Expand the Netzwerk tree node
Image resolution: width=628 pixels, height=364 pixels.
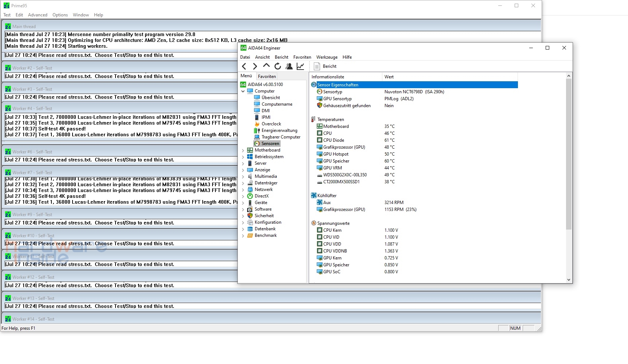[243, 189]
